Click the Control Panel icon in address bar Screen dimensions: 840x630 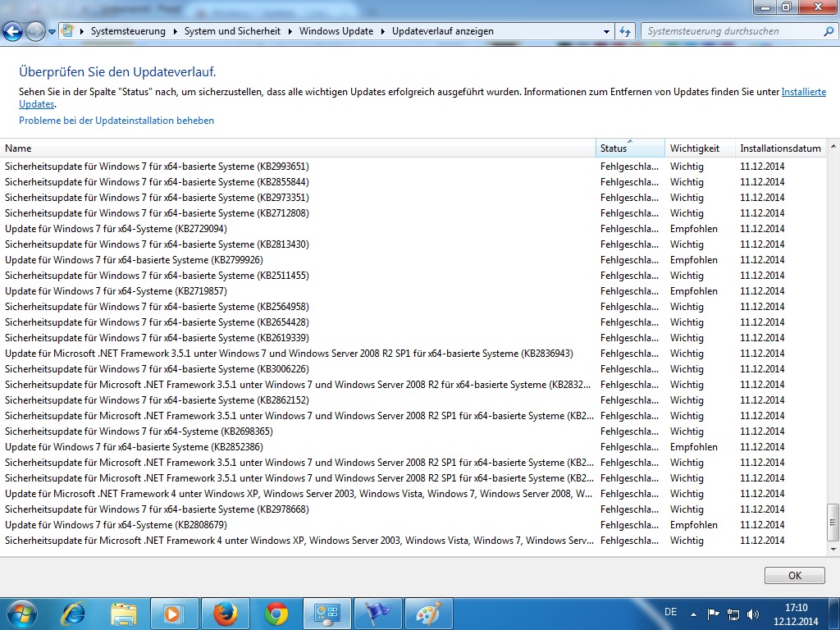tap(67, 30)
